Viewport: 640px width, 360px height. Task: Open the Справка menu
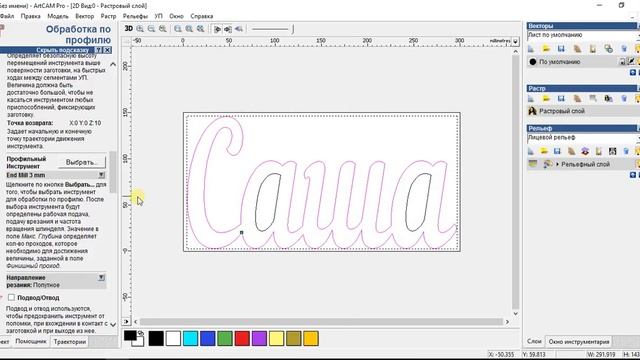click(202, 16)
